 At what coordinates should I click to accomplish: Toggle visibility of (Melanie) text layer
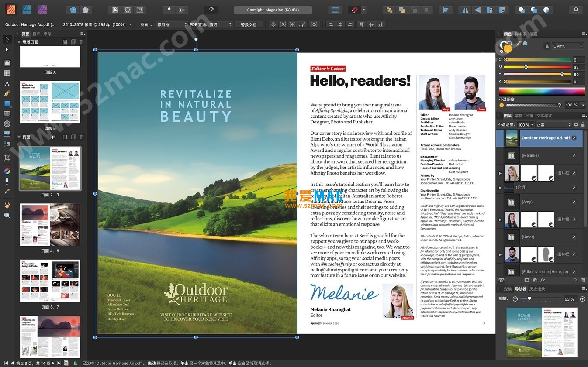pyautogui.click(x=574, y=155)
